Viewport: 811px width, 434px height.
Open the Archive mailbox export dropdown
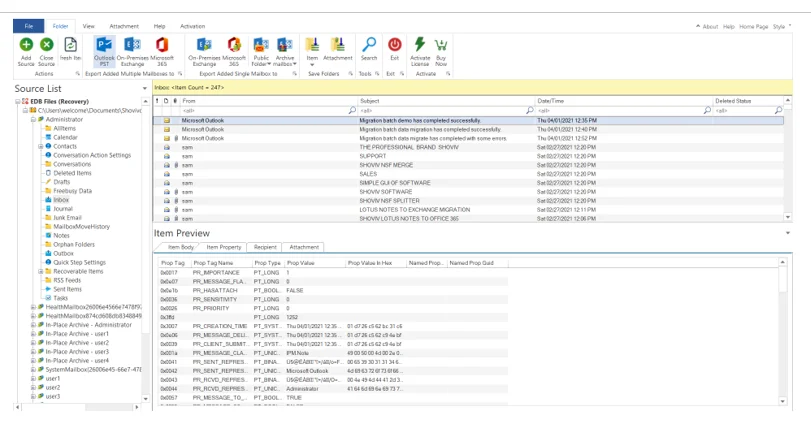tap(284, 51)
